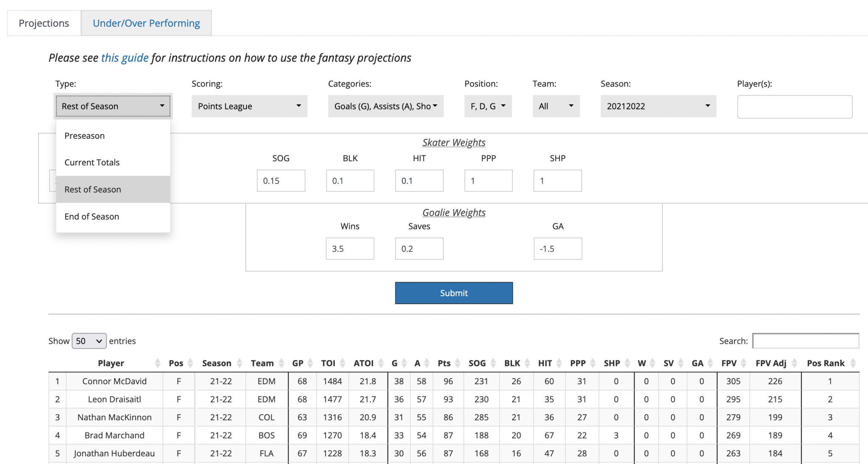Sort table by the FPV column icon
Viewport: 868px width, 464px height.
(x=743, y=363)
